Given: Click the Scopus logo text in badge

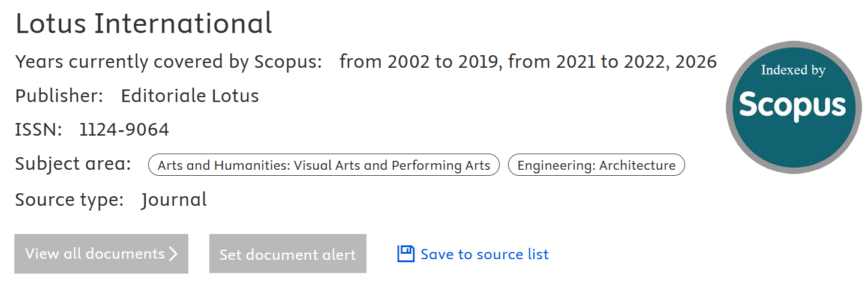Looking at the screenshot, I should tap(793, 105).
